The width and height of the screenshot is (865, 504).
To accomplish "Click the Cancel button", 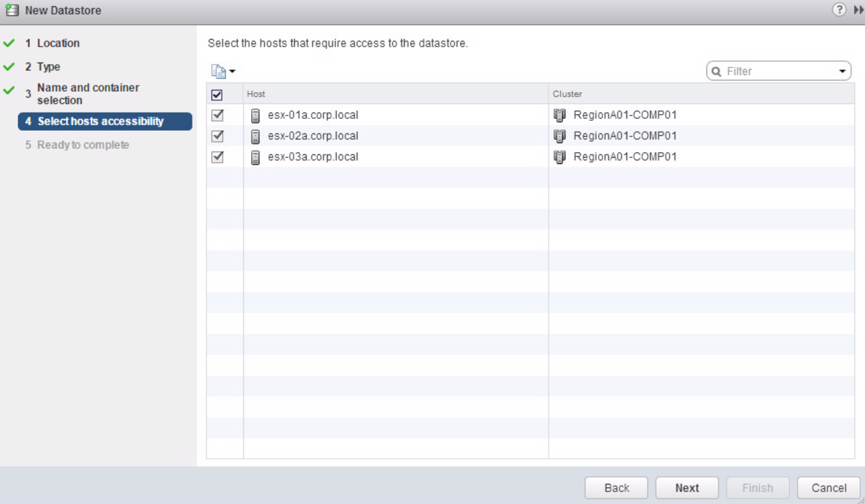I will coord(828,488).
